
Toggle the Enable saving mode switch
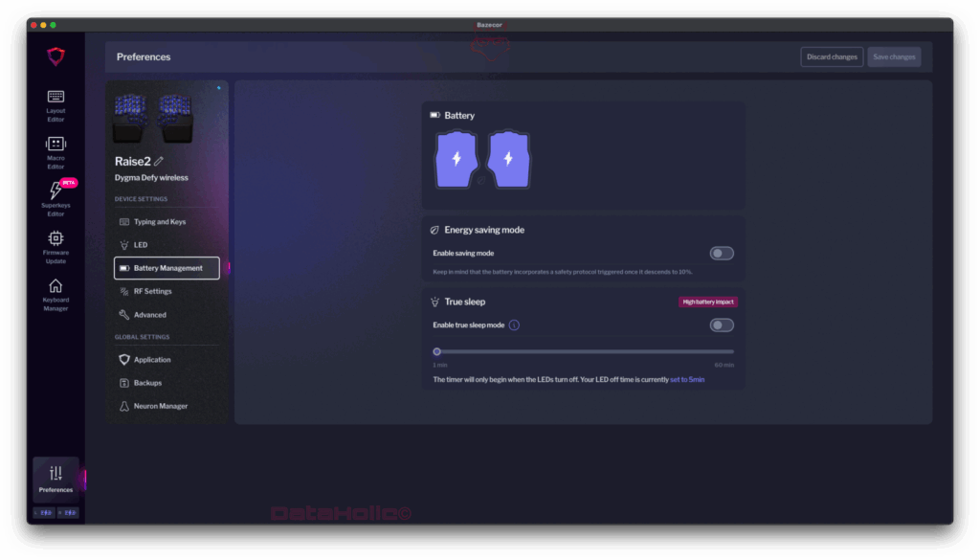(722, 254)
